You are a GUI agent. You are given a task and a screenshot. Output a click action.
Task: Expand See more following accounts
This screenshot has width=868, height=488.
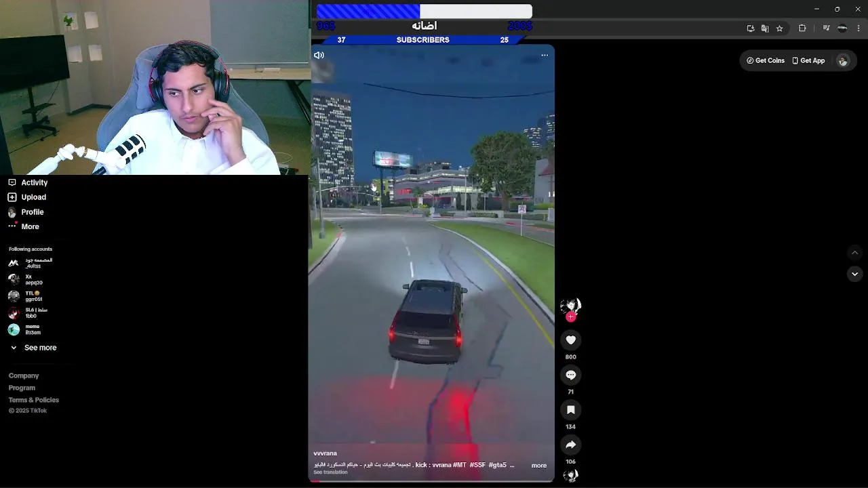tap(33, 348)
